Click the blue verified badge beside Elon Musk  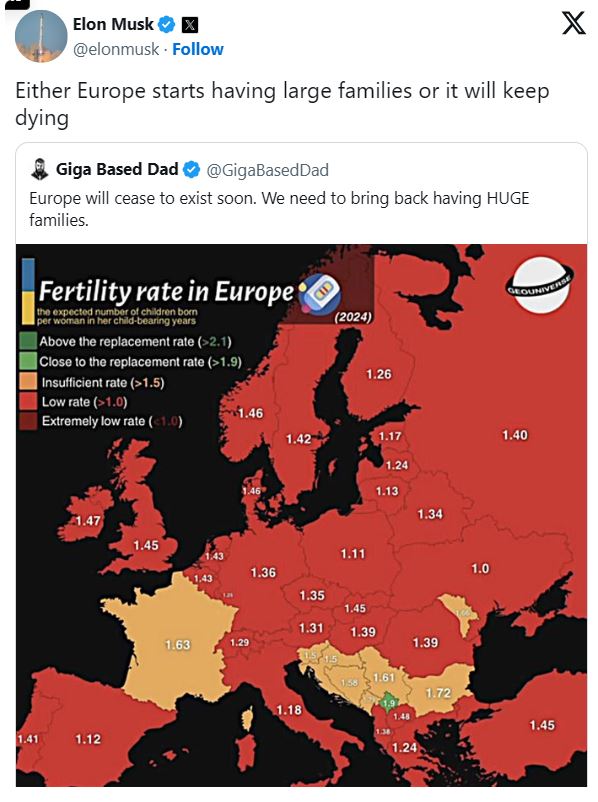166,24
